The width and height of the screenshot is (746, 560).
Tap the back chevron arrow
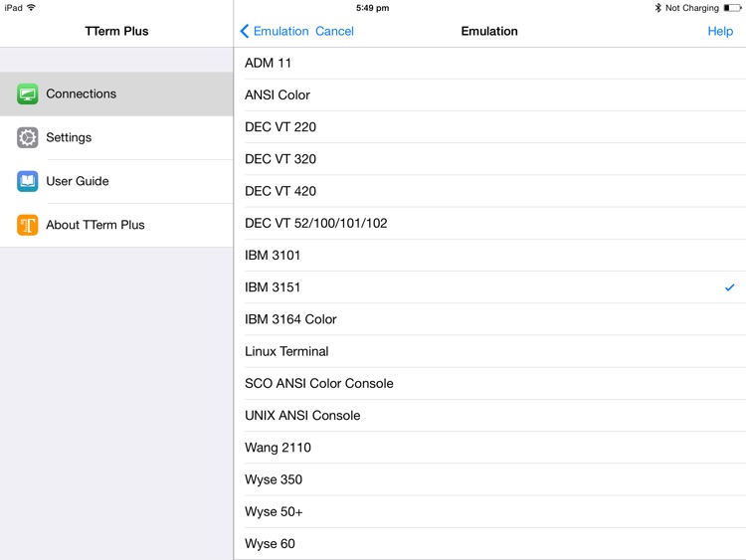click(245, 31)
